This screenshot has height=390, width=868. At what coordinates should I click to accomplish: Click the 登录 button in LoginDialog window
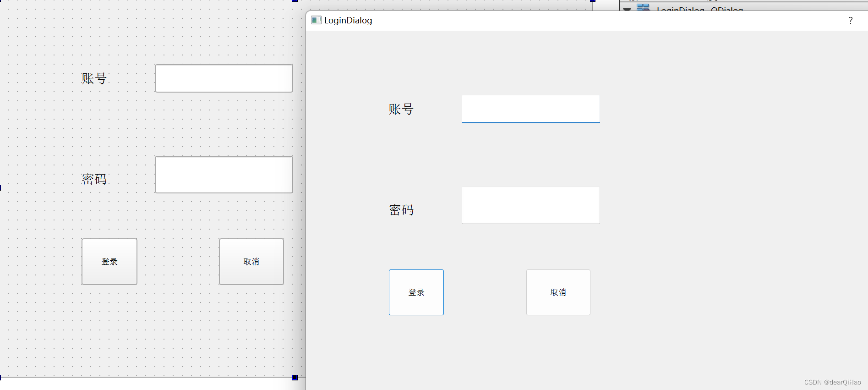pyautogui.click(x=416, y=292)
